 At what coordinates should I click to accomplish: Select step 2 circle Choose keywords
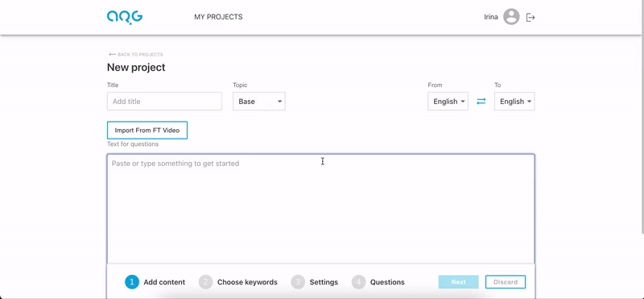click(x=206, y=282)
